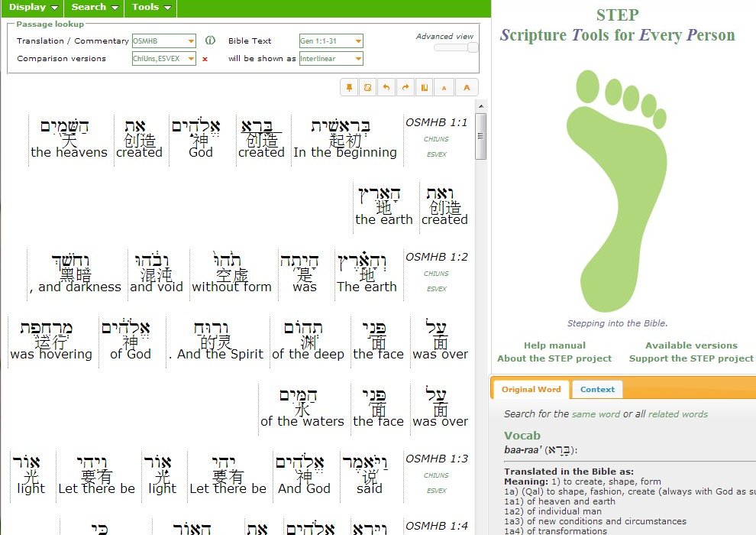
Task: Click the word 'was hovering'
Action: click(51, 354)
